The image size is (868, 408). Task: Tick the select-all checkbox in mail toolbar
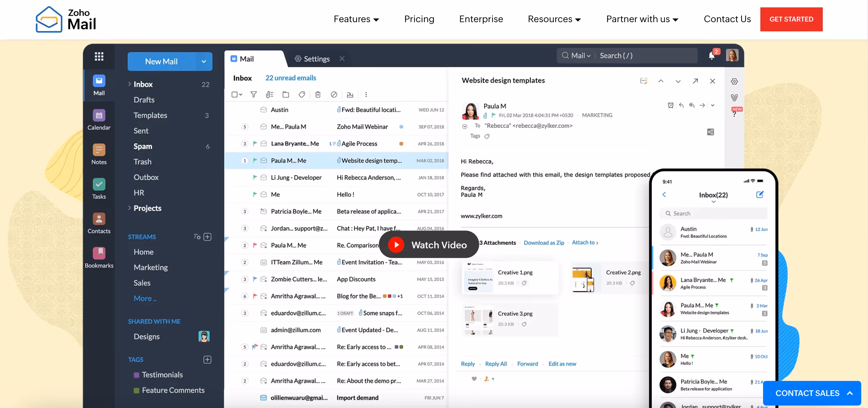[x=234, y=94]
